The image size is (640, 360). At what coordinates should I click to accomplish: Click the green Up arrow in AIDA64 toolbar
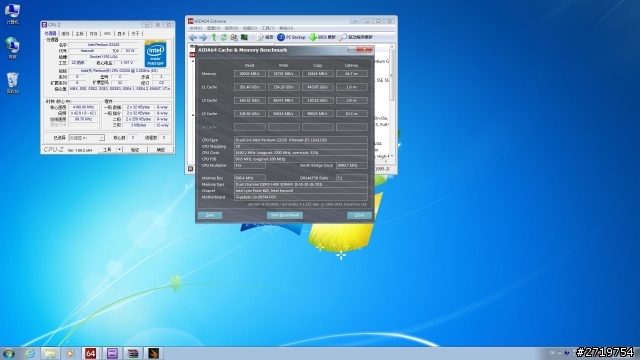pyautogui.click(x=214, y=37)
